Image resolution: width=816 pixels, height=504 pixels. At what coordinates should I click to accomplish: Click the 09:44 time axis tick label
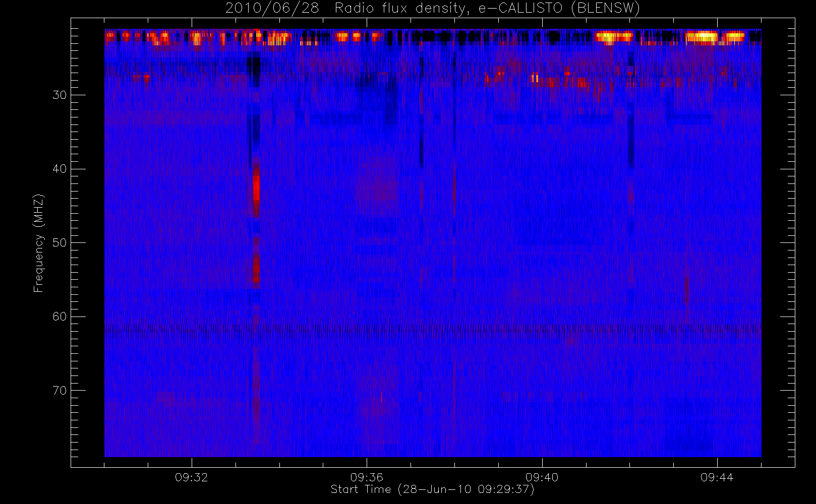[x=717, y=477]
